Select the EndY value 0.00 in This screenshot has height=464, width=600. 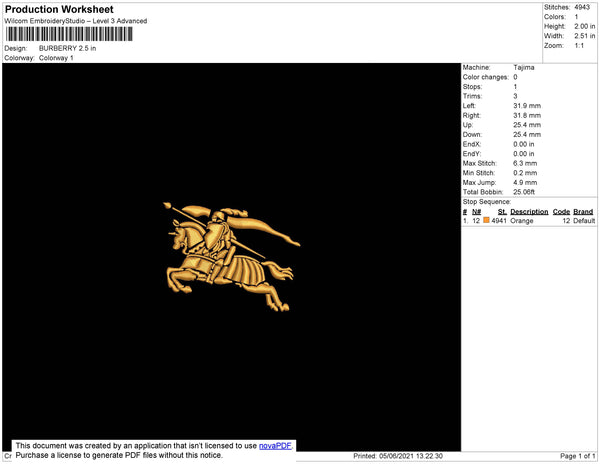click(x=524, y=154)
